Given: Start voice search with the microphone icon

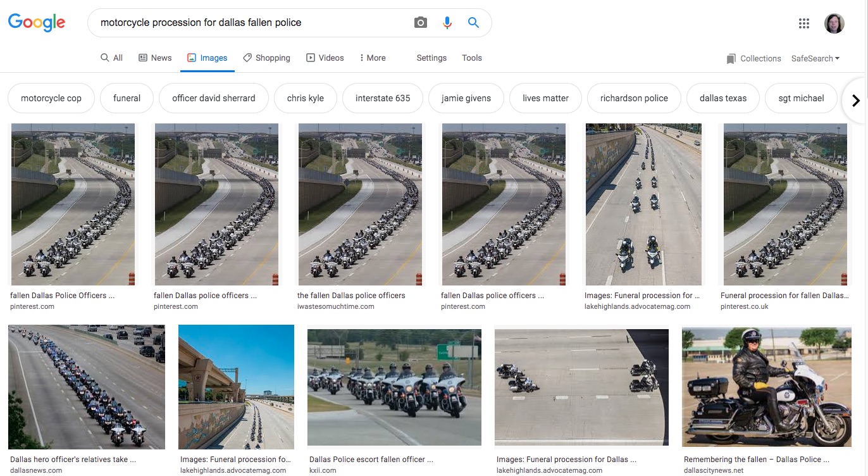Looking at the screenshot, I should coord(447,23).
